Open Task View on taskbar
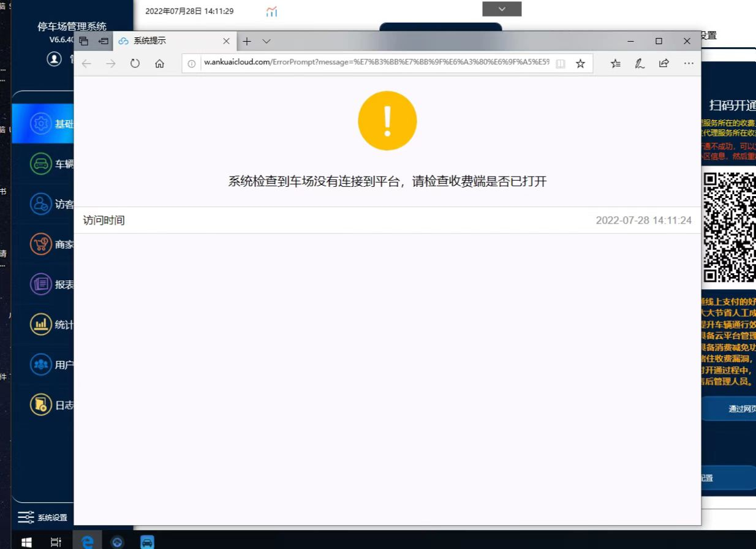This screenshot has width=756, height=549. (56, 542)
